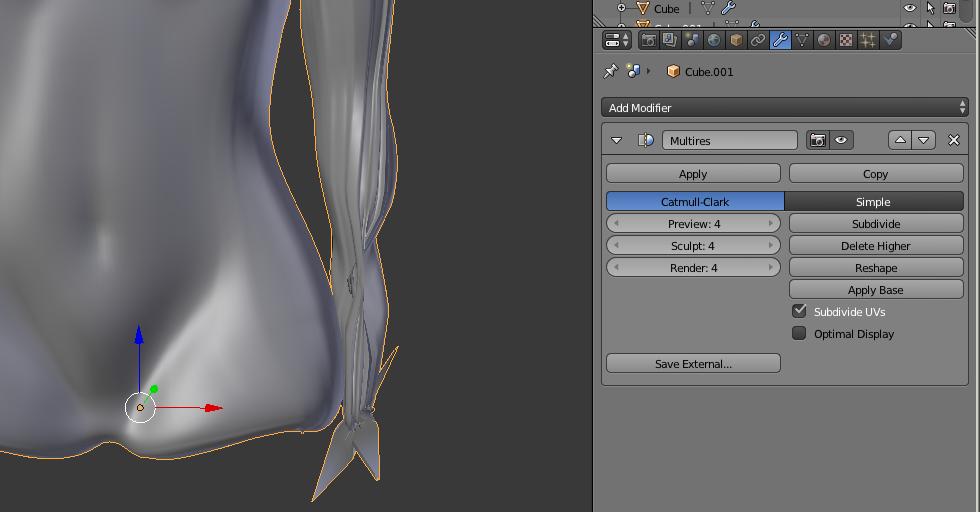
Task: Click the manipulator center circle in viewport
Action: tap(140, 408)
